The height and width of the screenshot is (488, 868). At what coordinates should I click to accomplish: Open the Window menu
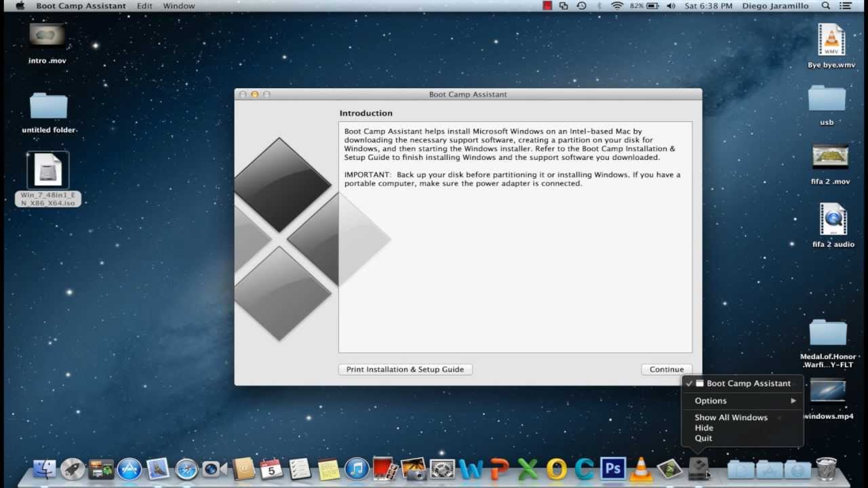[x=179, y=5]
